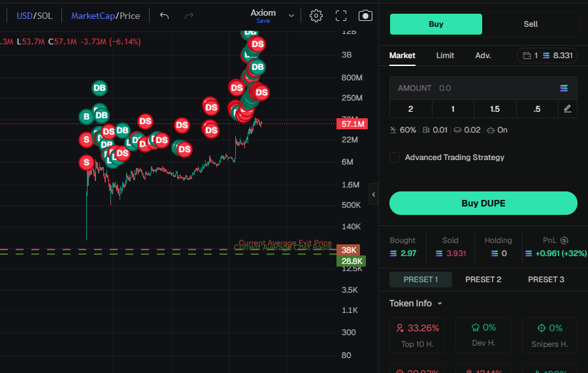Switch to Adv. order tab
This screenshot has width=588, height=373.
[483, 56]
